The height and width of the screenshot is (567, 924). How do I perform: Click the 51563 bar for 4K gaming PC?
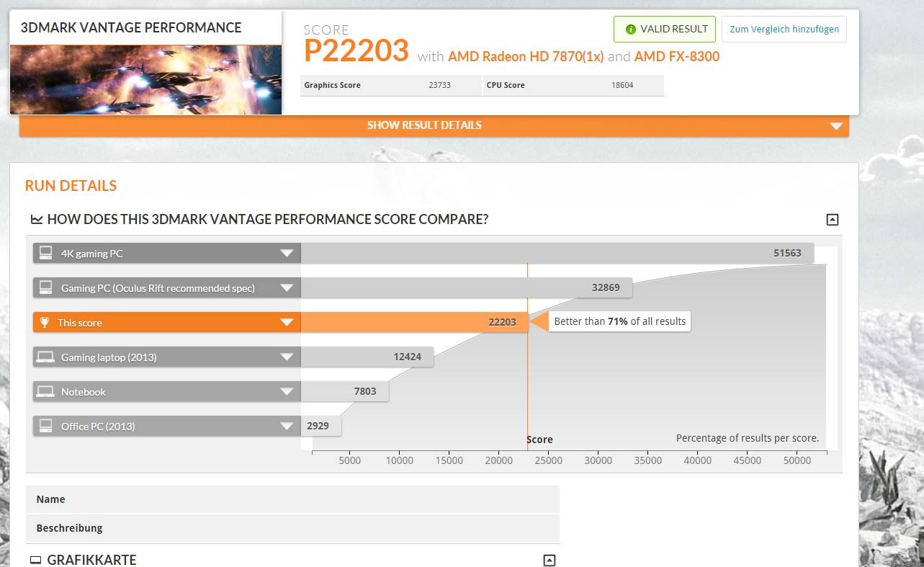tap(557, 254)
